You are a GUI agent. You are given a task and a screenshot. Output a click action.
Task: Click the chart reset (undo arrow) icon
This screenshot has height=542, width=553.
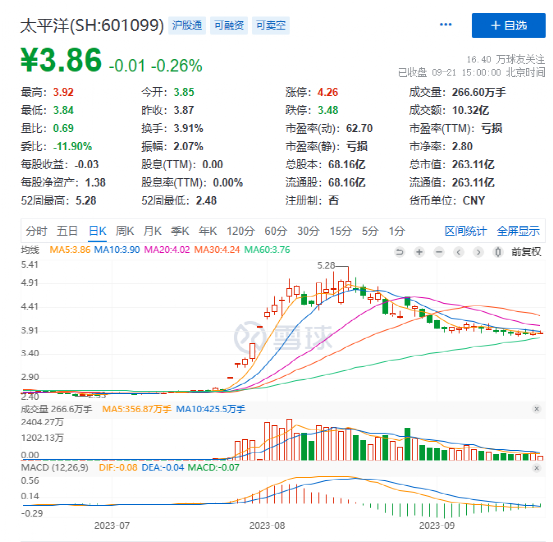pos(400,252)
